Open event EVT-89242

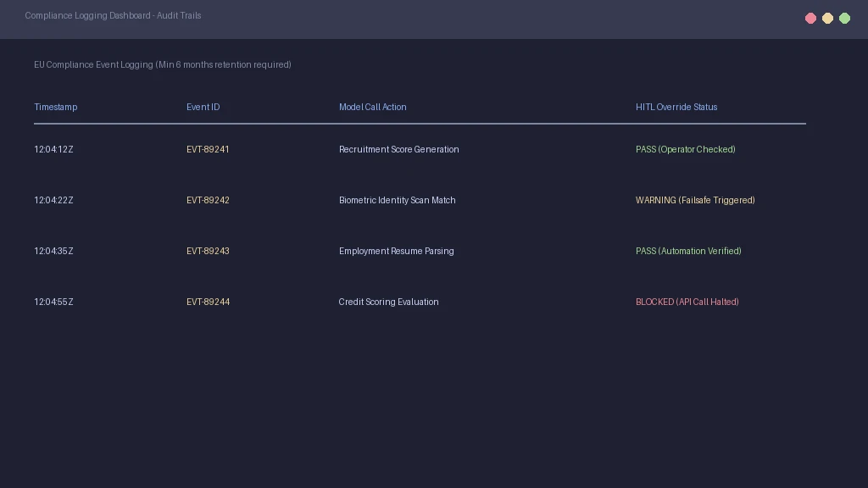[x=208, y=200]
